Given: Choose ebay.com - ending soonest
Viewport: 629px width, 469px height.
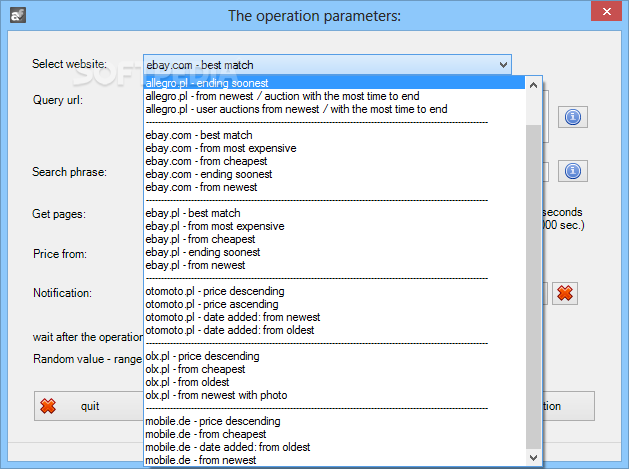Looking at the screenshot, I should pos(334,174).
